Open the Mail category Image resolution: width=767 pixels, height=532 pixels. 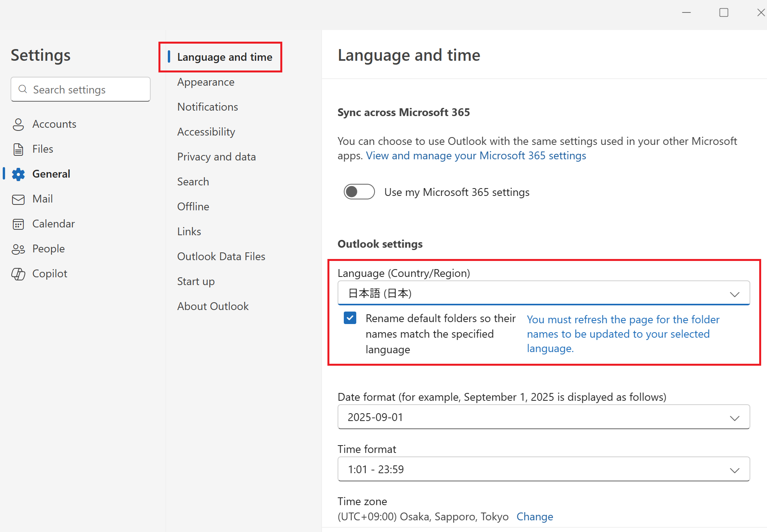click(x=42, y=199)
